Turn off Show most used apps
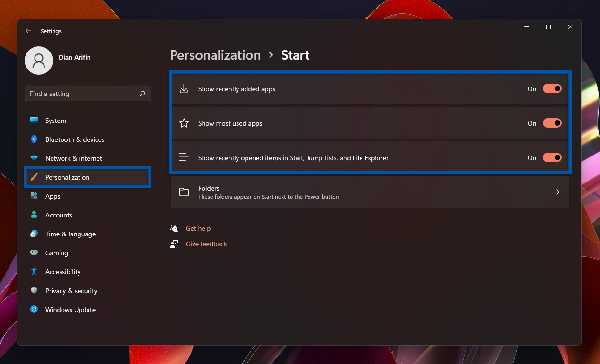Viewport: 600px width, 364px height. coord(552,123)
